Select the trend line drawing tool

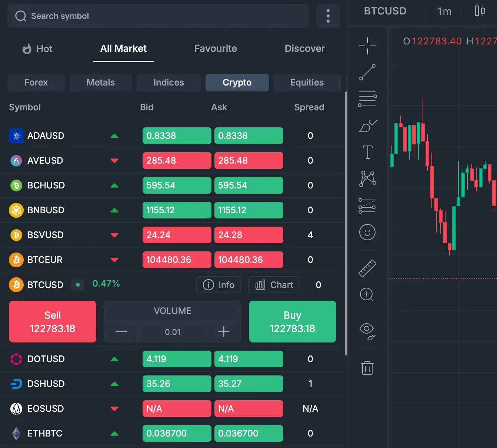(367, 72)
